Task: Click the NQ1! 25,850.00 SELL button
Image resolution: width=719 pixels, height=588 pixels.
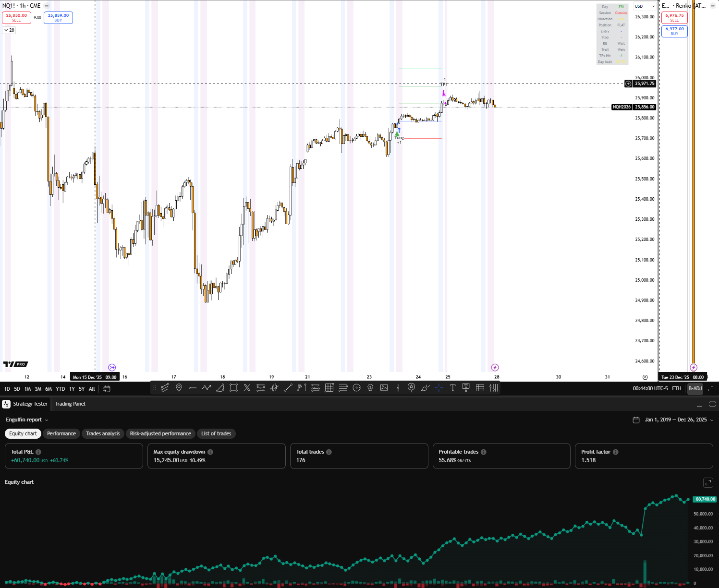Action: point(16,18)
